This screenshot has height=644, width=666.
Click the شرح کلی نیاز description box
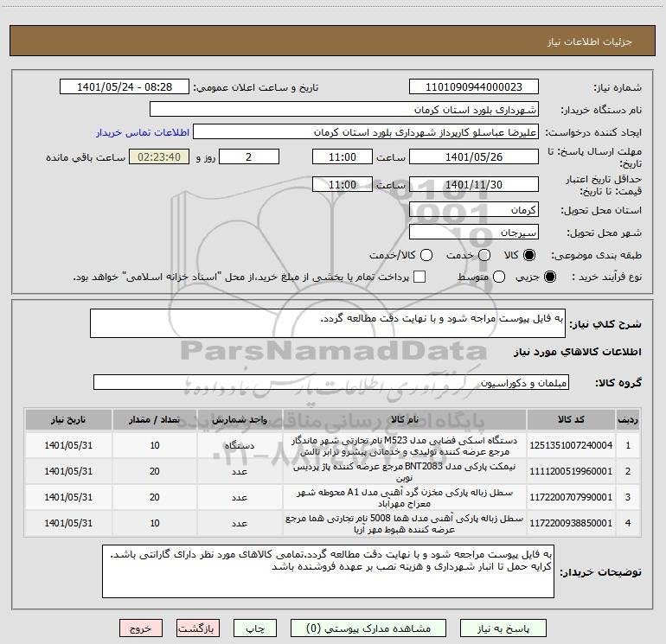pyautogui.click(x=328, y=323)
